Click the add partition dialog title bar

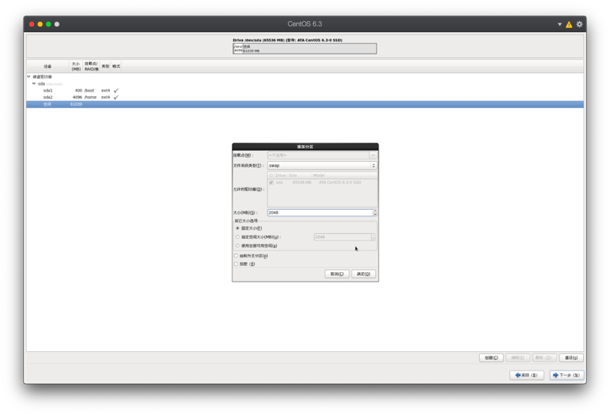click(305, 147)
